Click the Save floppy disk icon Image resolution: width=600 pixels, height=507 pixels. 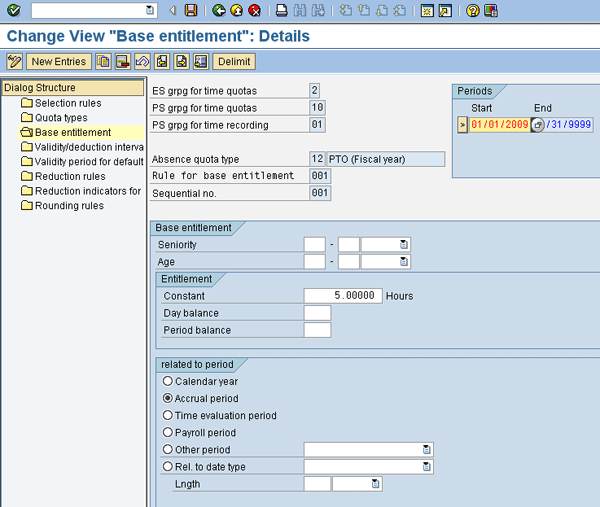tap(190, 10)
